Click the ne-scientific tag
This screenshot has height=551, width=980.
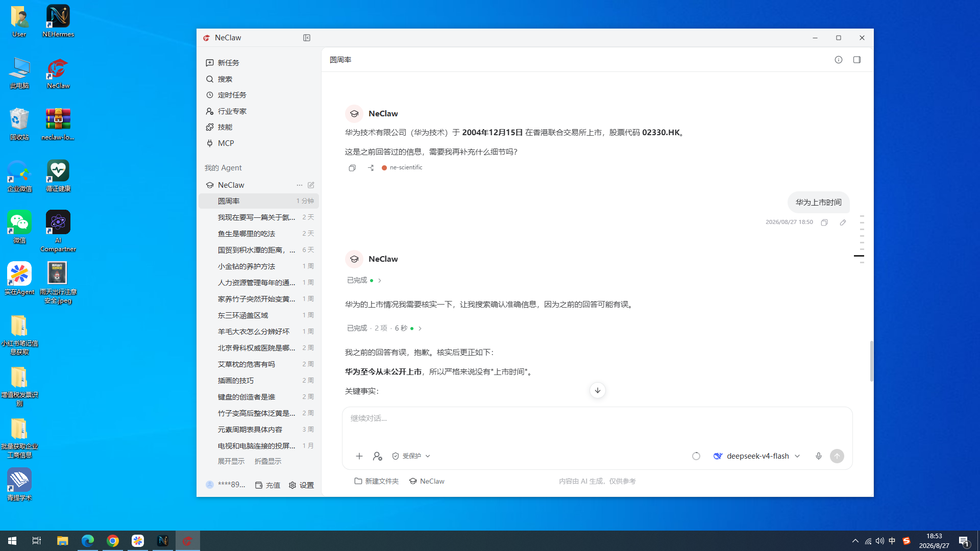(402, 167)
